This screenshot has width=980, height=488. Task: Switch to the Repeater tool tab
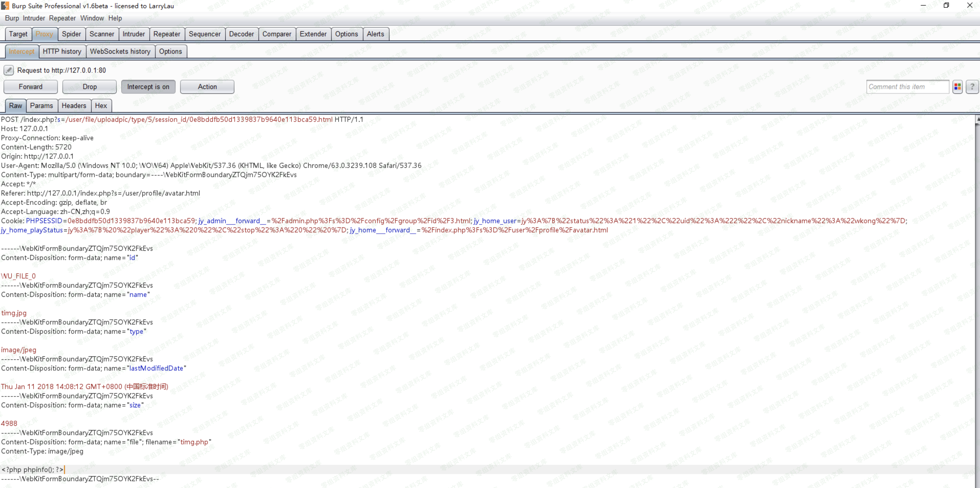tap(166, 34)
